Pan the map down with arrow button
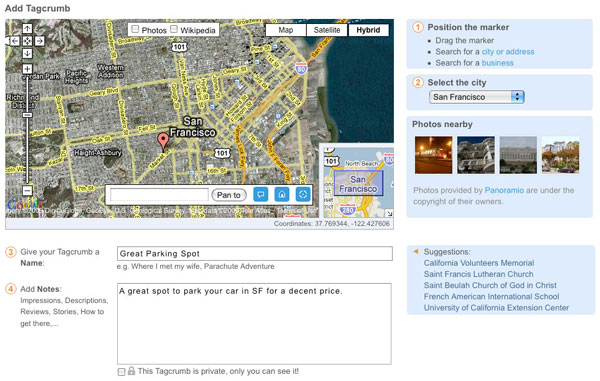 [27, 54]
